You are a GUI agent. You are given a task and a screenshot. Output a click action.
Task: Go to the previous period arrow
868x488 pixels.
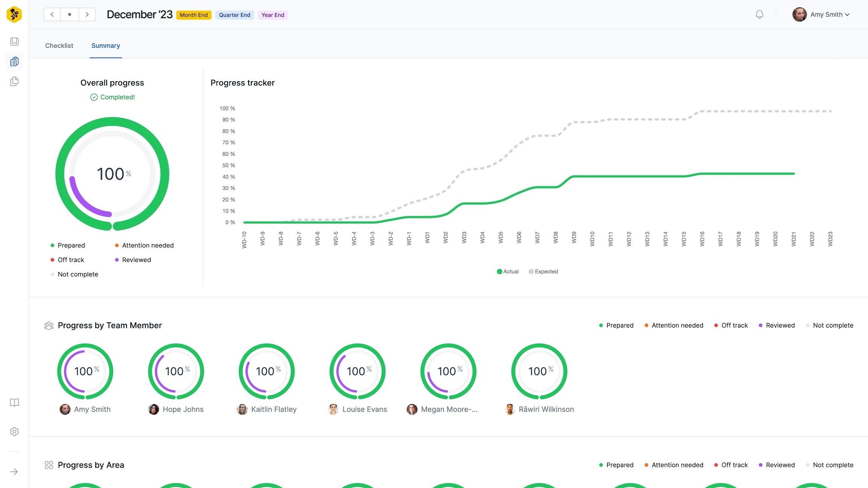[52, 15]
